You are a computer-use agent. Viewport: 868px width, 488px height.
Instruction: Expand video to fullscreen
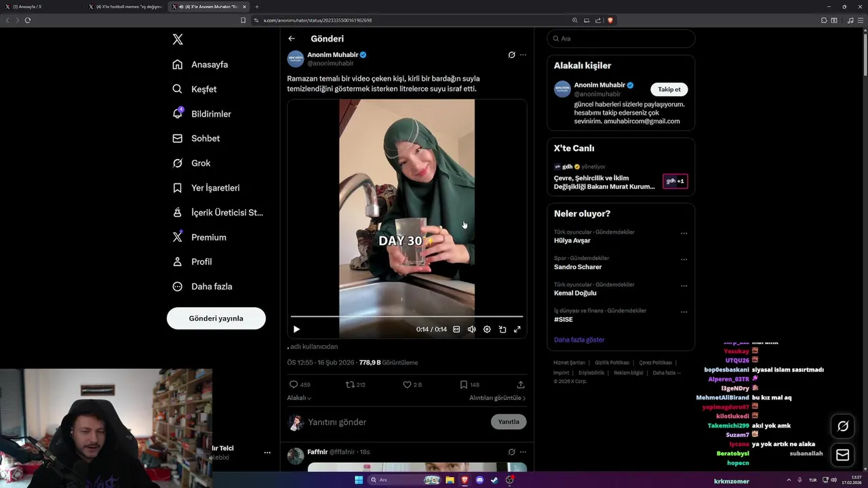coord(517,329)
